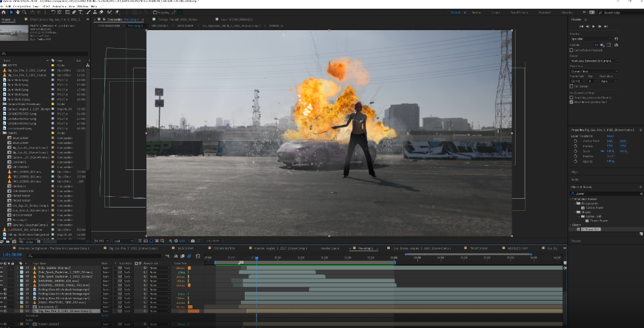The height and width of the screenshot is (328, 644).
Task: Enable motion blur switch in the timeline header
Action: coord(189,256)
